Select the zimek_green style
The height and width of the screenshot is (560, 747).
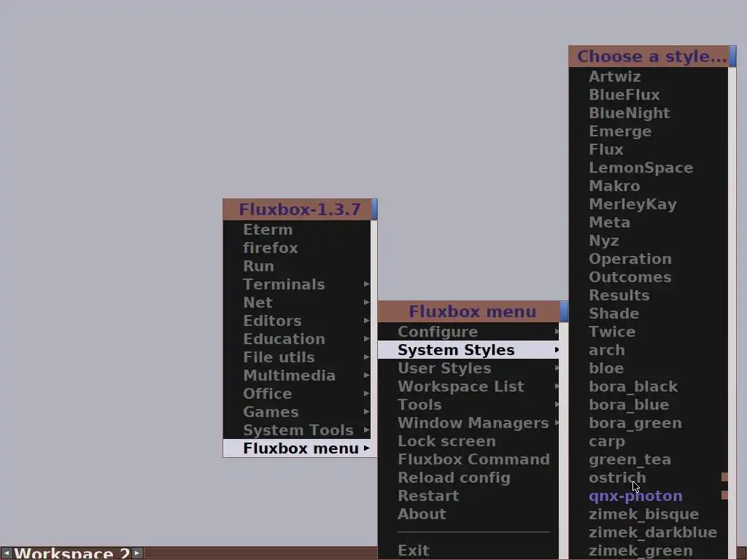649,551
